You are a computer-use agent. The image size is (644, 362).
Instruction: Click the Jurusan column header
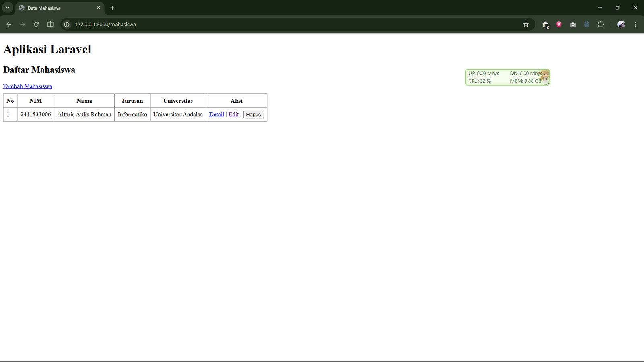tap(132, 101)
